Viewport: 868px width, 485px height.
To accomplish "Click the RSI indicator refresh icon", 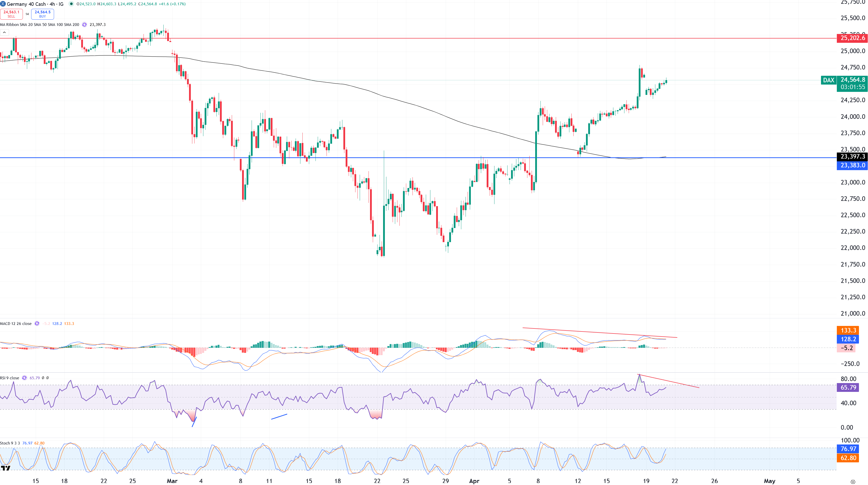I will [x=25, y=378].
